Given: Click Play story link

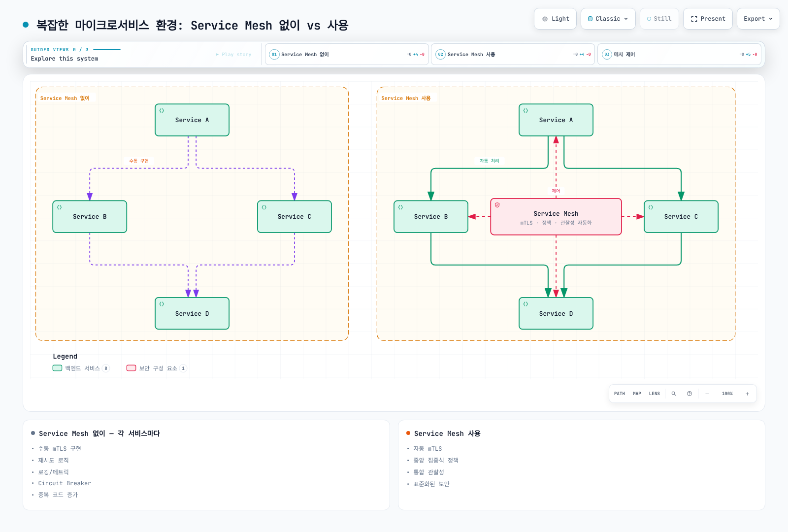Looking at the screenshot, I should click(233, 55).
